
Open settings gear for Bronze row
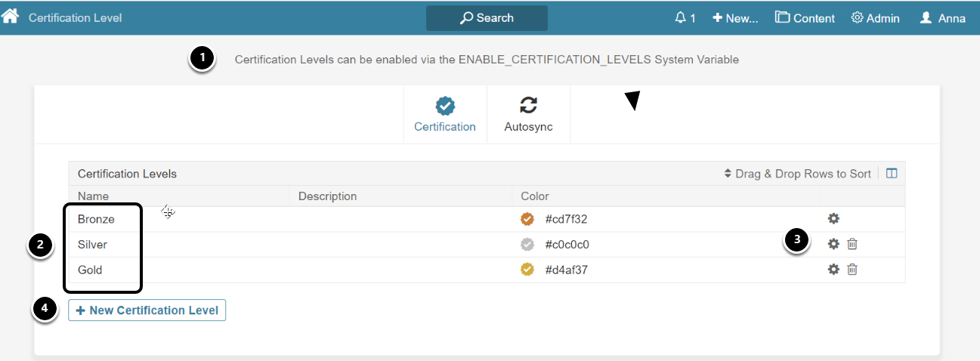[833, 218]
